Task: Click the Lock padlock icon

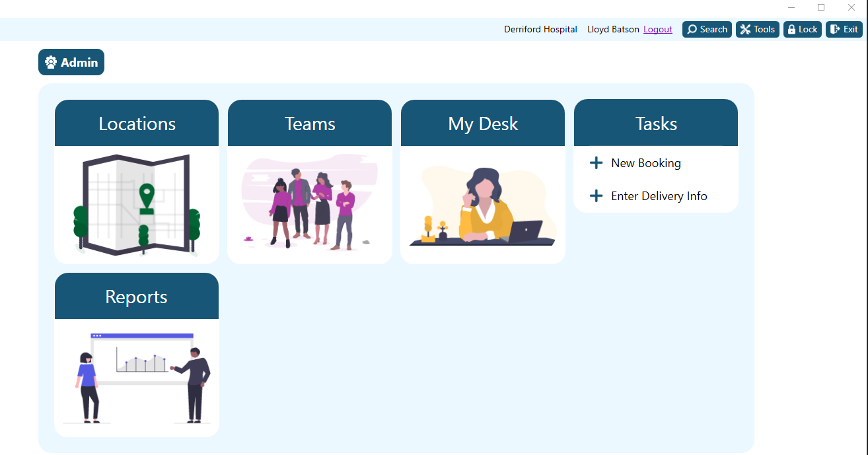Action: click(x=791, y=29)
